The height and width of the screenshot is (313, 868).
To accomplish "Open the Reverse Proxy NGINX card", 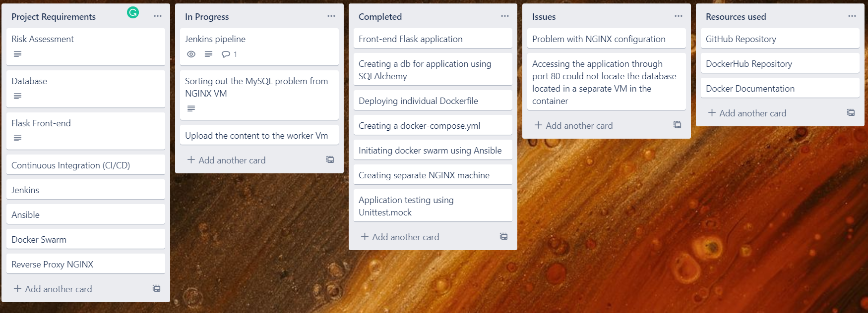I will [x=86, y=263].
